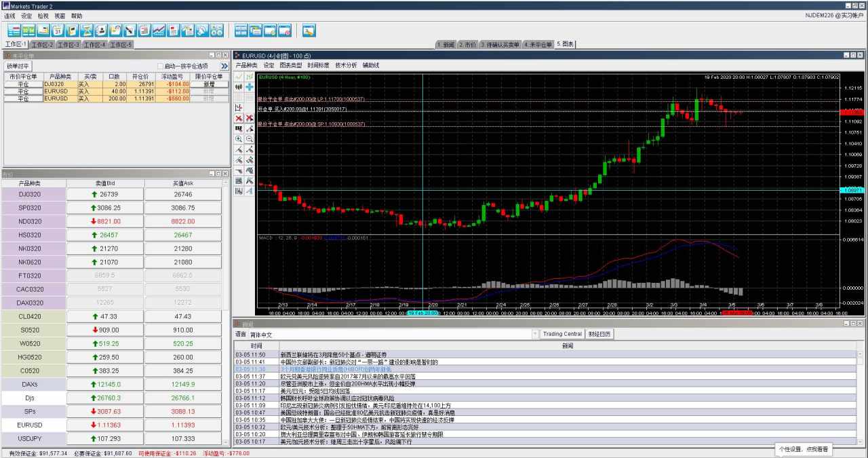The image size is (868, 458).
Task: Click the blue crosshair plus chart tool
Action: point(250,88)
